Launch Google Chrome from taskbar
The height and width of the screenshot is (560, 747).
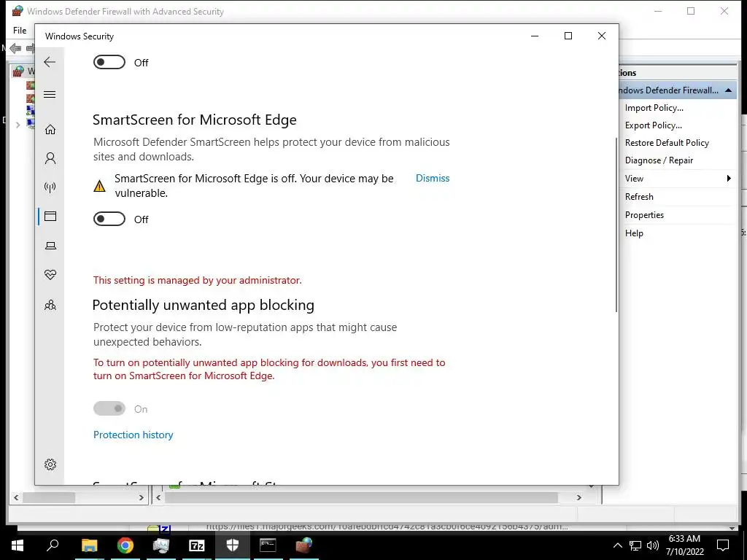(125, 545)
